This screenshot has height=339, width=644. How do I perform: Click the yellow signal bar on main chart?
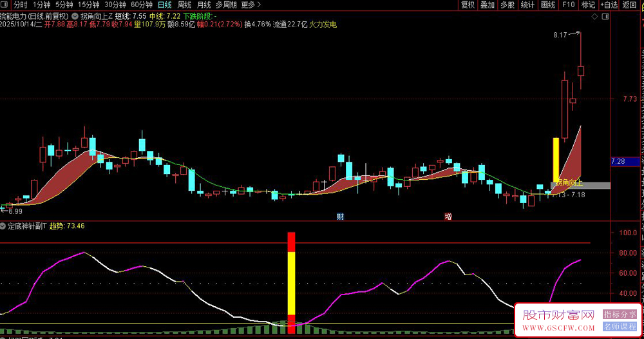[x=556, y=159]
